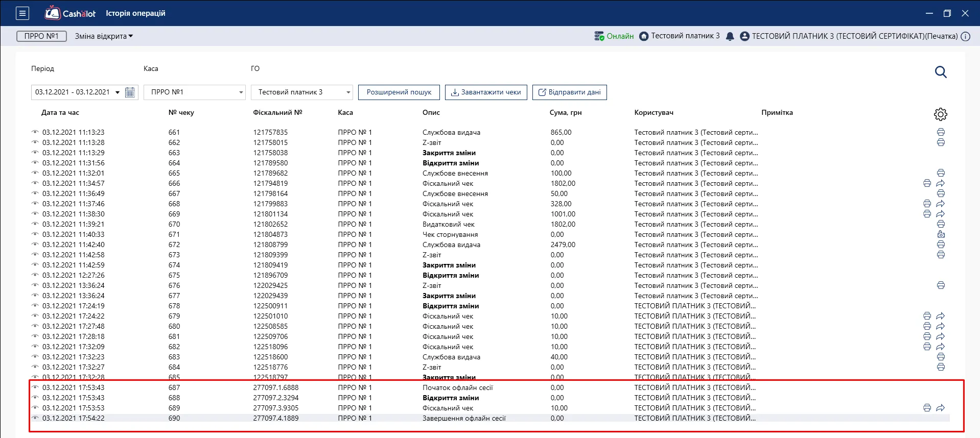Click Відправити дані button
Viewport: 980px width, 438px height.
tap(570, 92)
